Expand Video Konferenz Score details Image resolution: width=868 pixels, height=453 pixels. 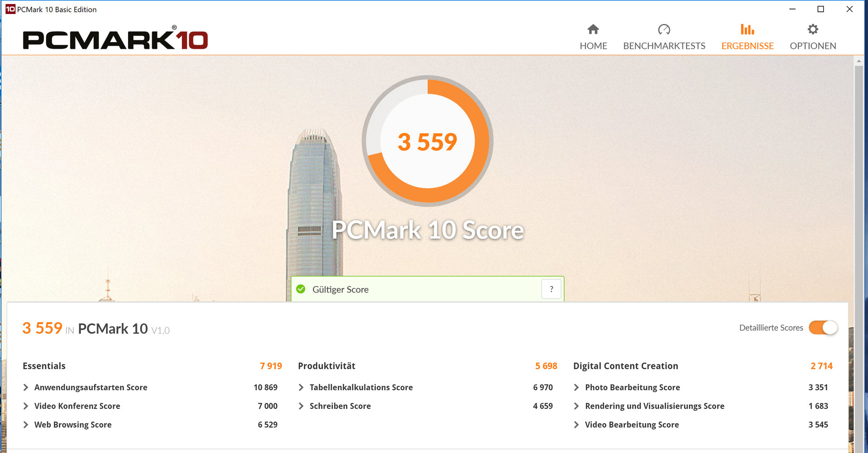(26, 406)
